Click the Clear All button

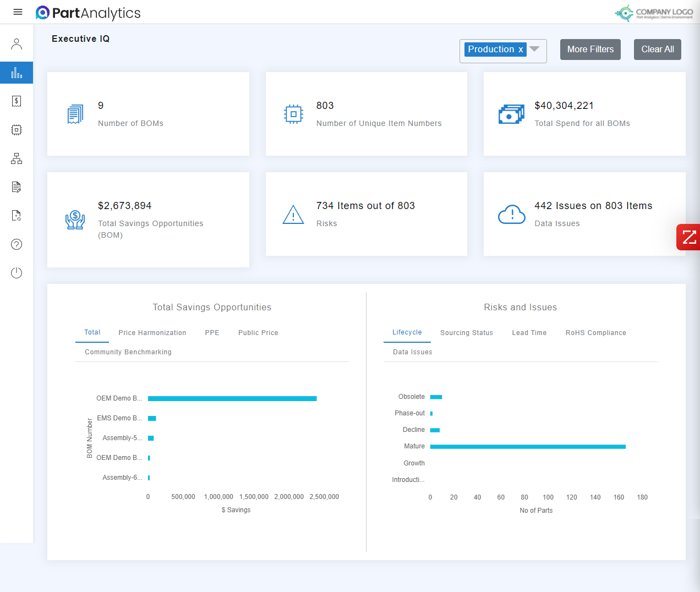pyautogui.click(x=657, y=49)
